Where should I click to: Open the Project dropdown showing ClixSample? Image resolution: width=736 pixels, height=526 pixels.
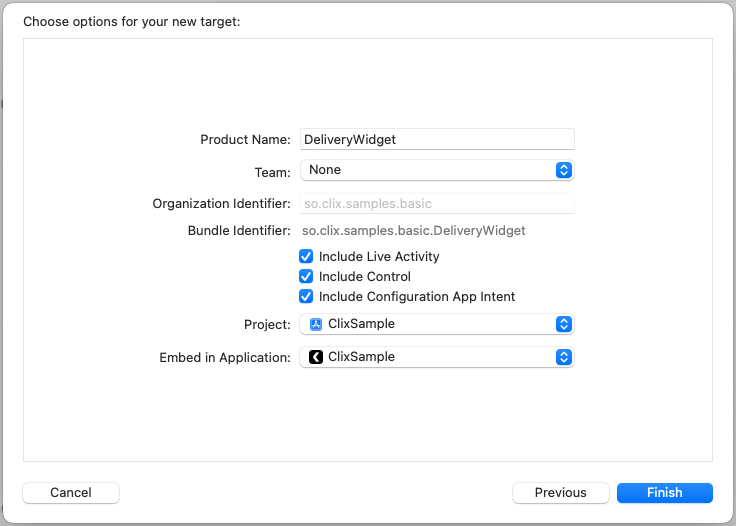[437, 324]
